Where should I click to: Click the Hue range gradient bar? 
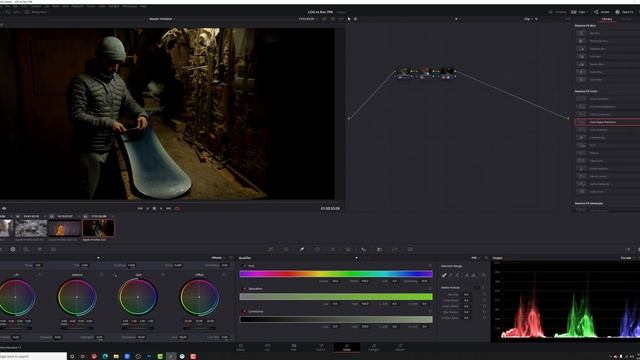pos(336,274)
